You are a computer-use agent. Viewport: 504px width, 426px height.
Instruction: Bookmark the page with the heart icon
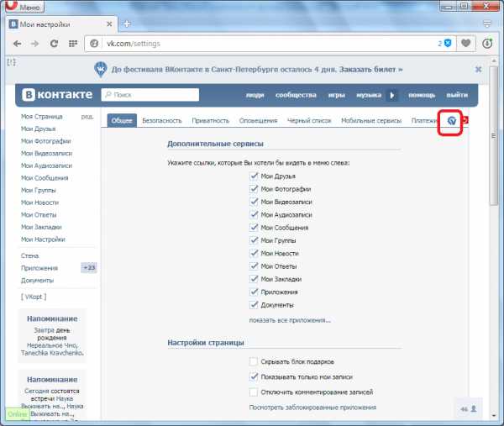[465, 43]
